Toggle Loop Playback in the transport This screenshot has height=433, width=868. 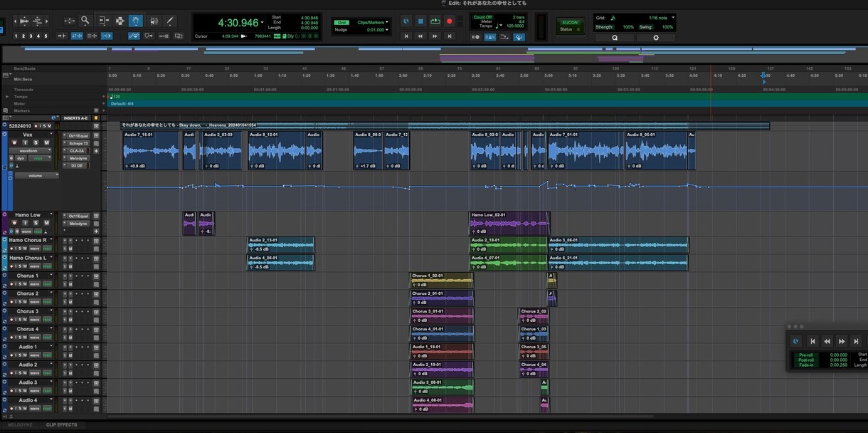coord(435,21)
